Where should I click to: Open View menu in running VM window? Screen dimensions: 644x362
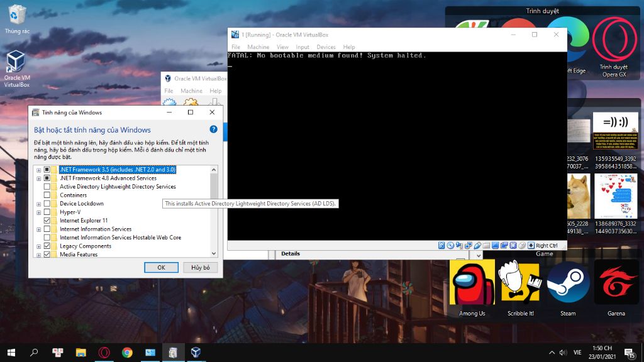tap(282, 47)
